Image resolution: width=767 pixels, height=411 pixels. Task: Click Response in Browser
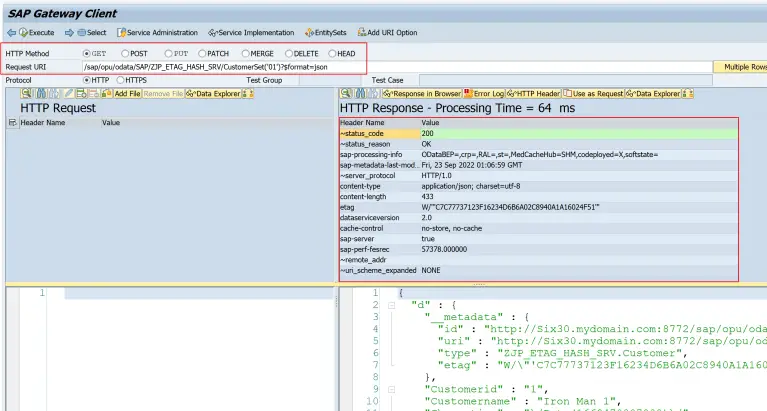423,93
